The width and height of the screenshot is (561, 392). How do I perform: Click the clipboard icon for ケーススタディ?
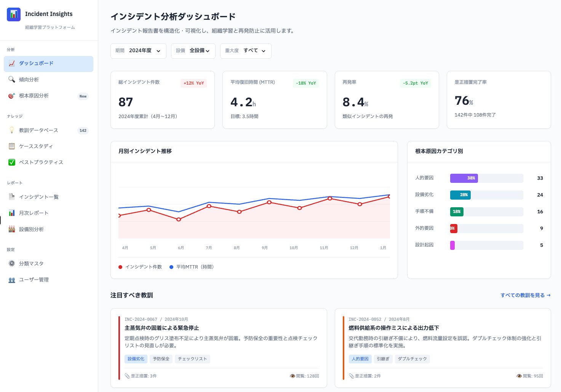point(12,146)
